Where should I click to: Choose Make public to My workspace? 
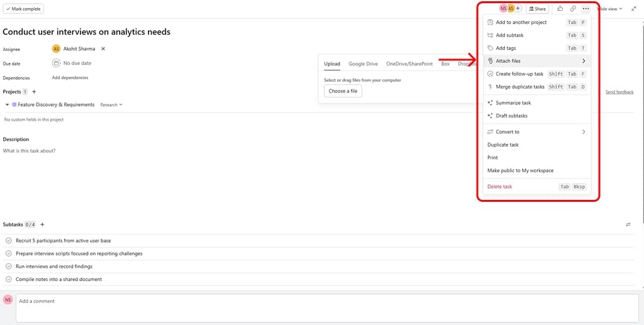tap(537, 171)
